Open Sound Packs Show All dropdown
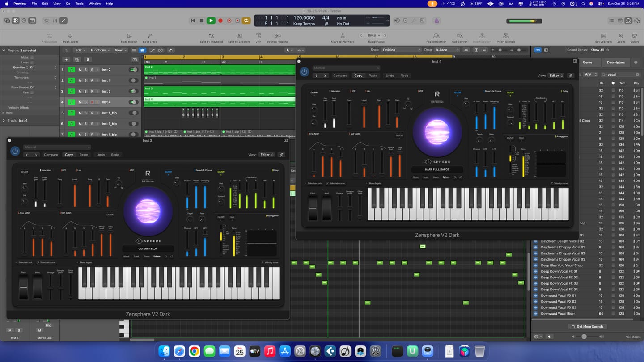Screen dimensions: 644x362 point(600,50)
